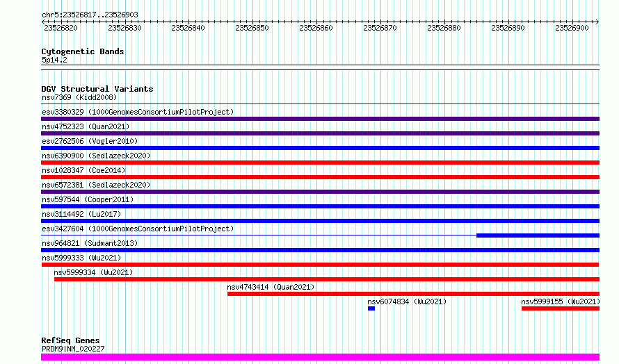Open variant nsv6074834 (Wu2021) label

(407, 301)
